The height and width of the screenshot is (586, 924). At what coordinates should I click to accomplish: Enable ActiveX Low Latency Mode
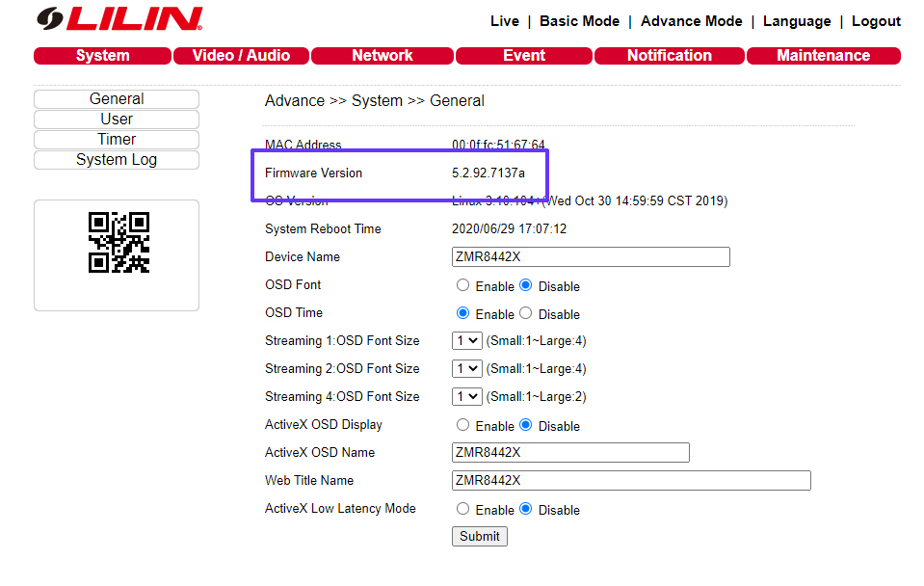463,509
